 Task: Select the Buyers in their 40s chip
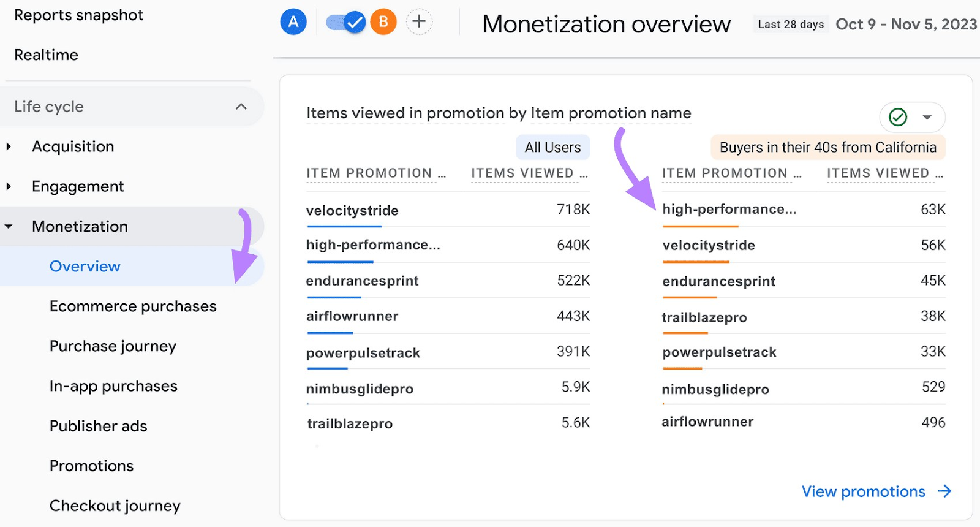[827, 147]
